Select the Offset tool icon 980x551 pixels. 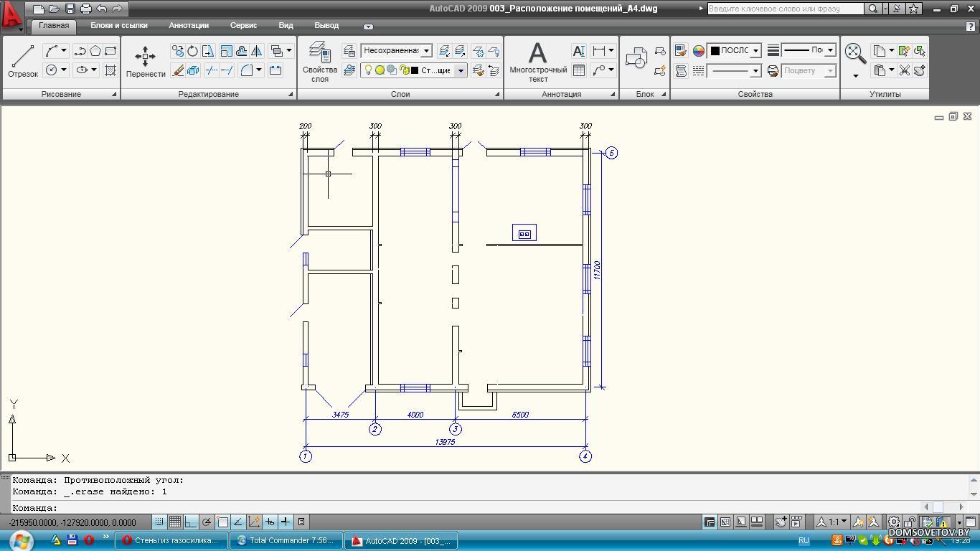242,51
